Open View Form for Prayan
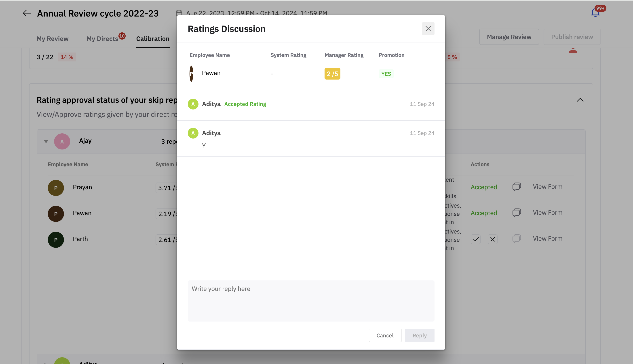 pyautogui.click(x=547, y=187)
